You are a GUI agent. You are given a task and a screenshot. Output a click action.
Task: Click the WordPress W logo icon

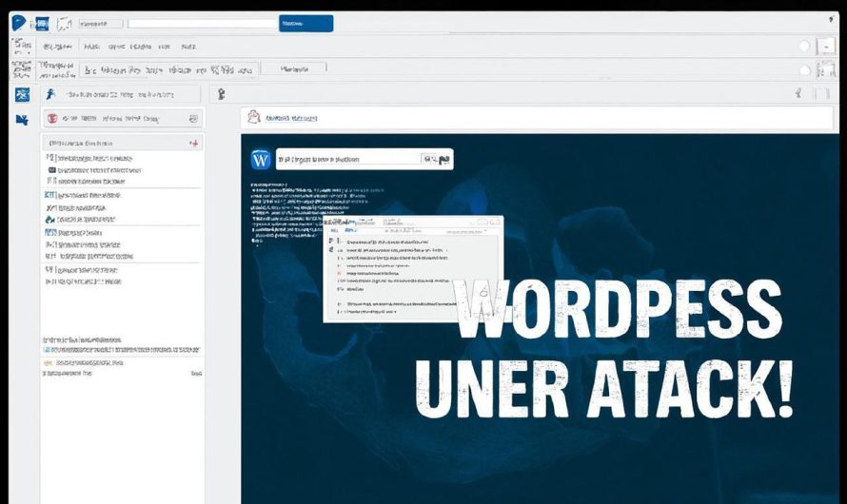click(261, 160)
